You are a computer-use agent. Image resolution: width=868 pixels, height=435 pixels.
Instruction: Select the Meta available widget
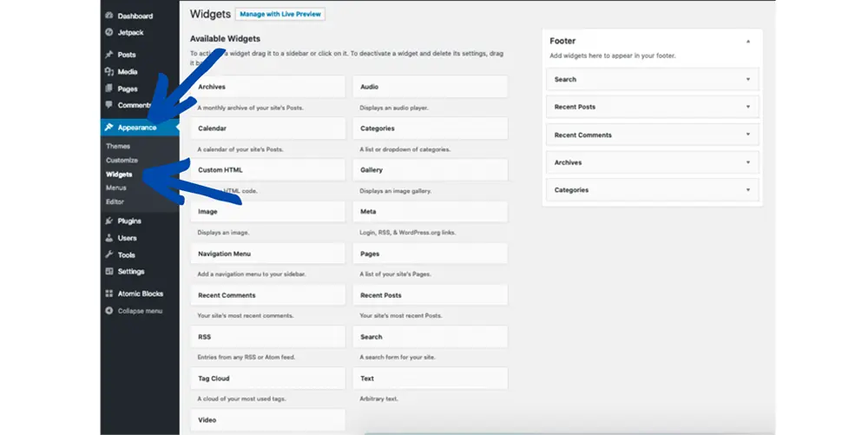(431, 211)
